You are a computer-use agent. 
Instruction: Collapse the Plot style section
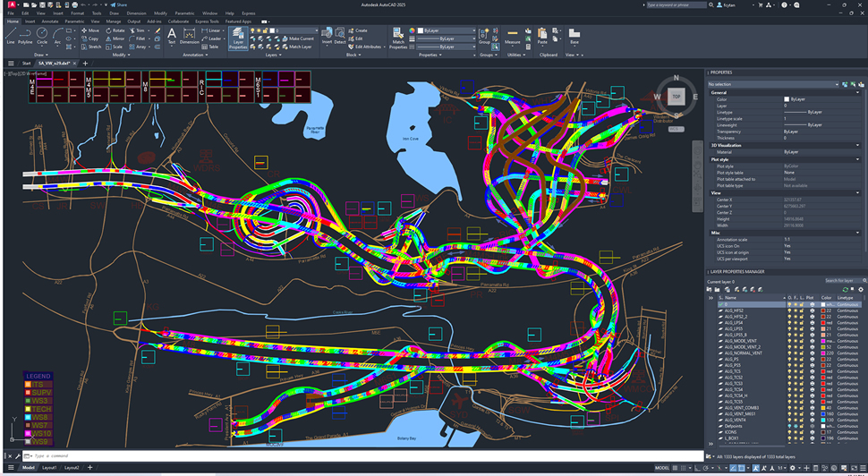coord(858,159)
